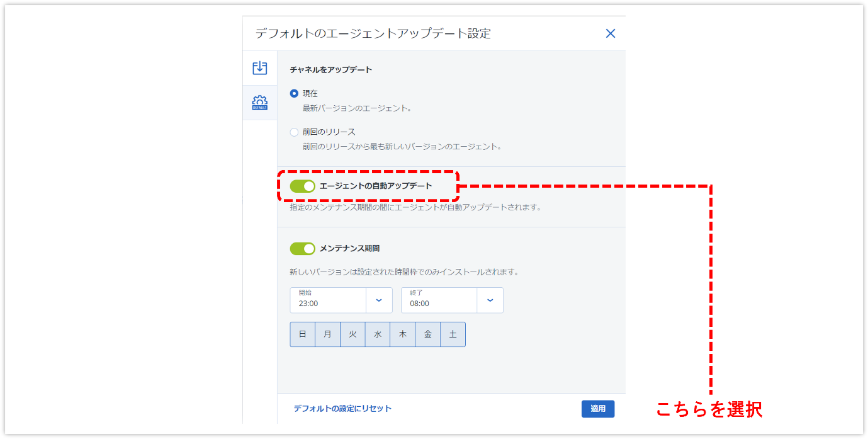Click the 終了 08:00 time field
Viewport: 868px width, 439px height.
click(x=439, y=300)
